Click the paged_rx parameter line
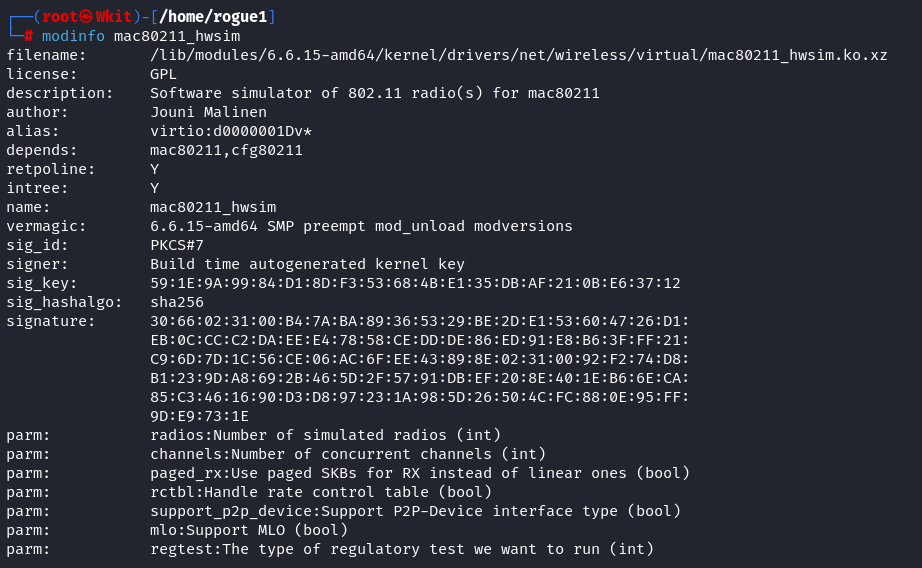 (x=420, y=473)
